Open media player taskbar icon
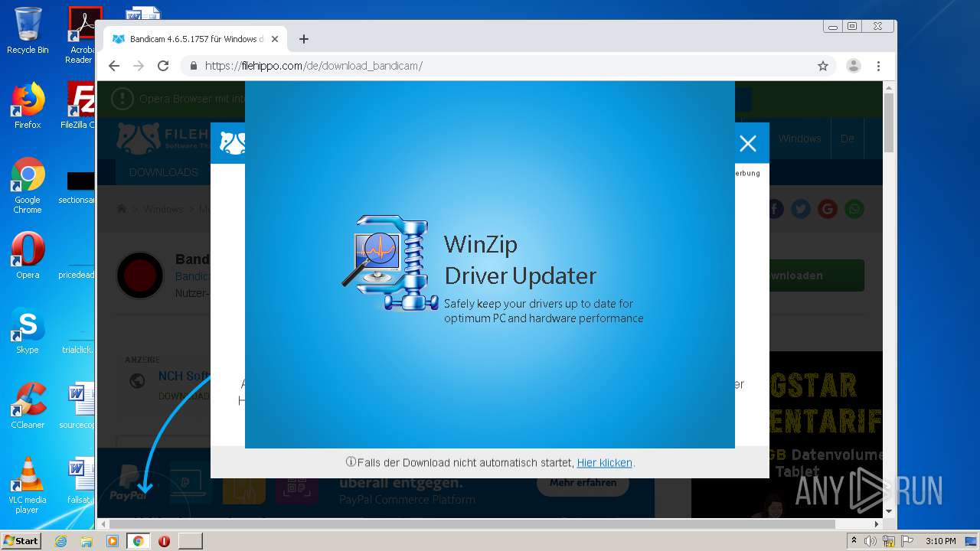This screenshot has width=980, height=551. (x=113, y=541)
